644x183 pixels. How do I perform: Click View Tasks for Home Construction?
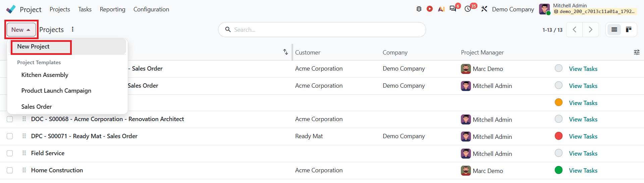point(583,171)
